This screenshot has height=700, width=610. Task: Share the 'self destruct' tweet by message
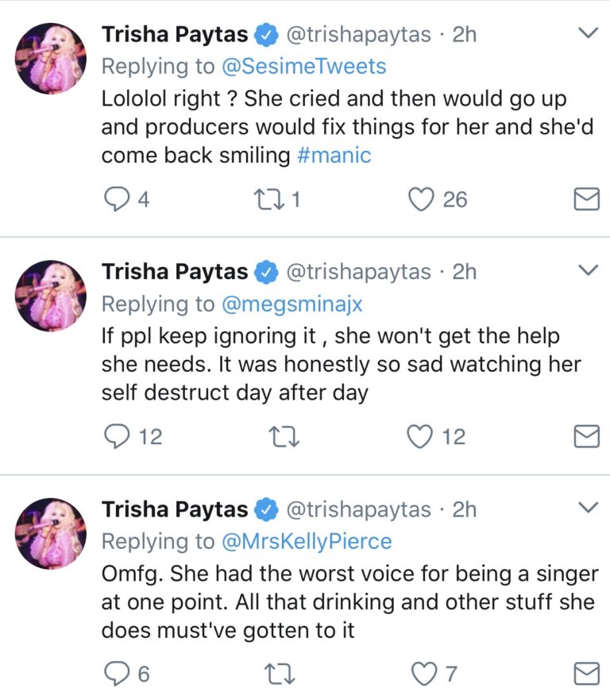[x=586, y=436]
